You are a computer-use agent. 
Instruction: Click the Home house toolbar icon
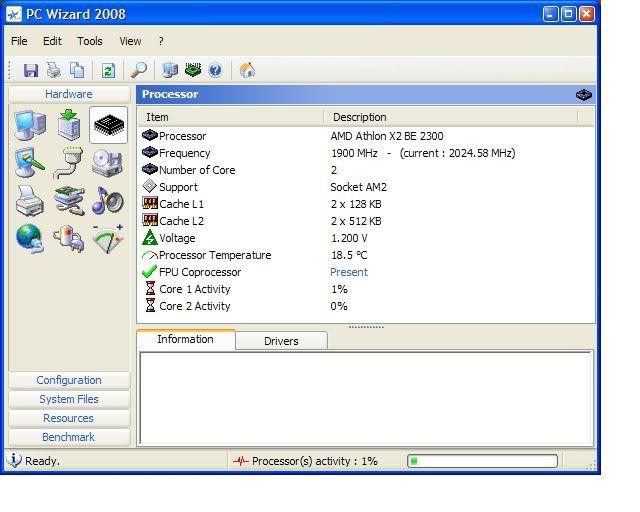click(x=247, y=70)
